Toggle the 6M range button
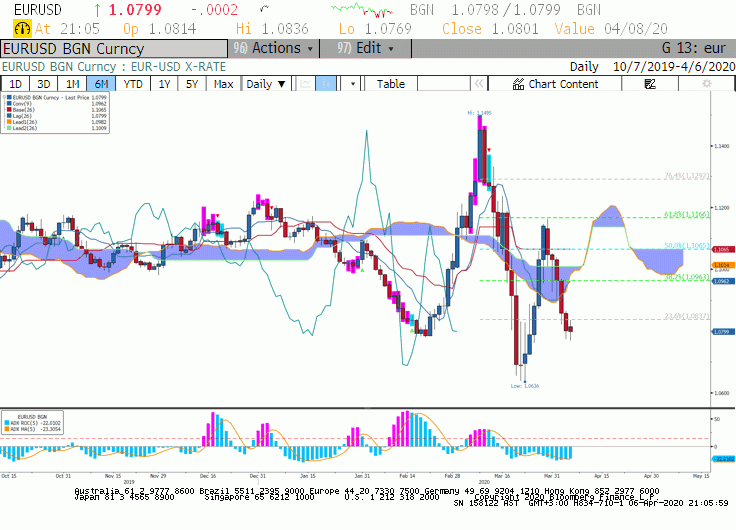Viewport: 736px width, 530px height. click(x=101, y=84)
